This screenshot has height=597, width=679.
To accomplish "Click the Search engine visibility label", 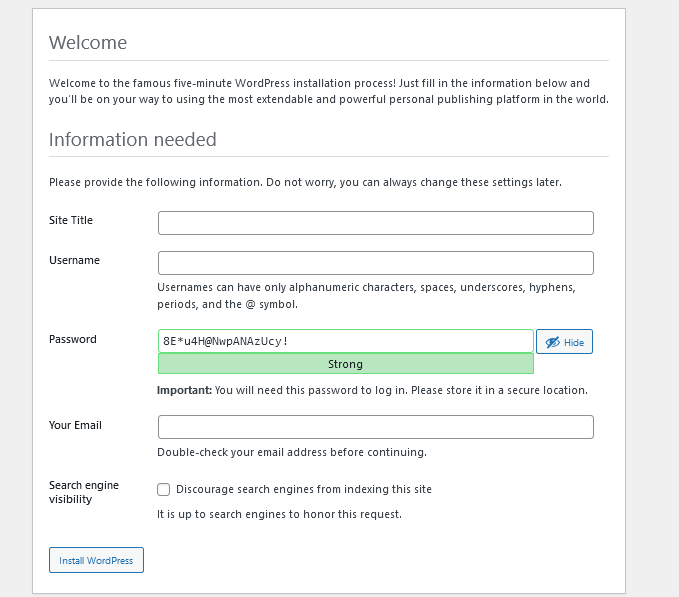I will (x=84, y=492).
